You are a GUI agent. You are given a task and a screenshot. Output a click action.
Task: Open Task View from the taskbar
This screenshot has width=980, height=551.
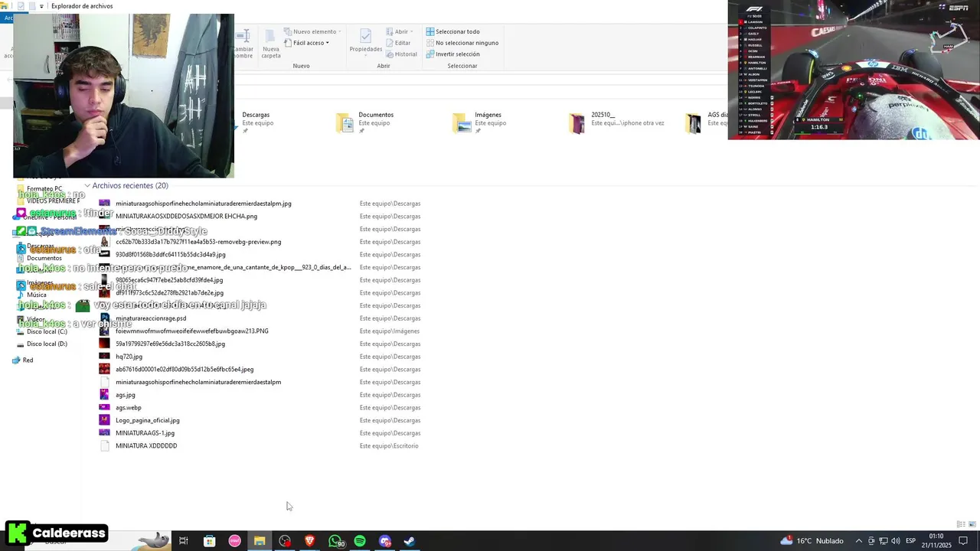(184, 541)
